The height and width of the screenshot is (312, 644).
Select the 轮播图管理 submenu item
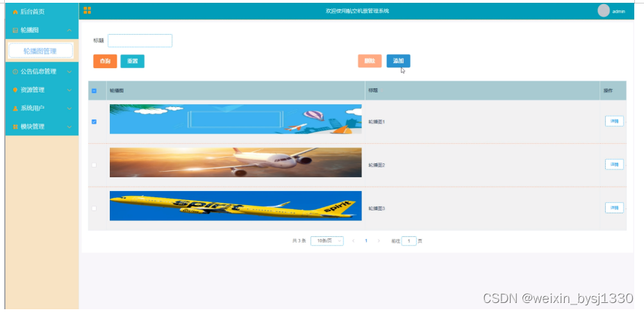(x=41, y=51)
